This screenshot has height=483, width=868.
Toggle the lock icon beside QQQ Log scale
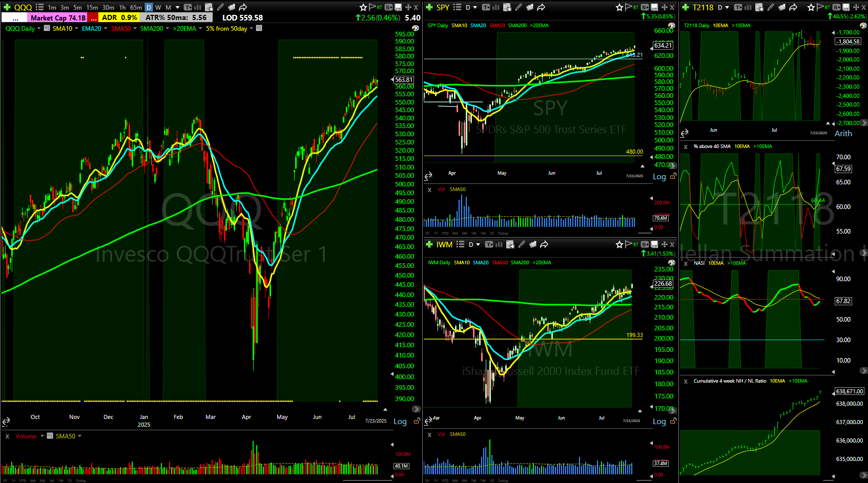click(417, 421)
